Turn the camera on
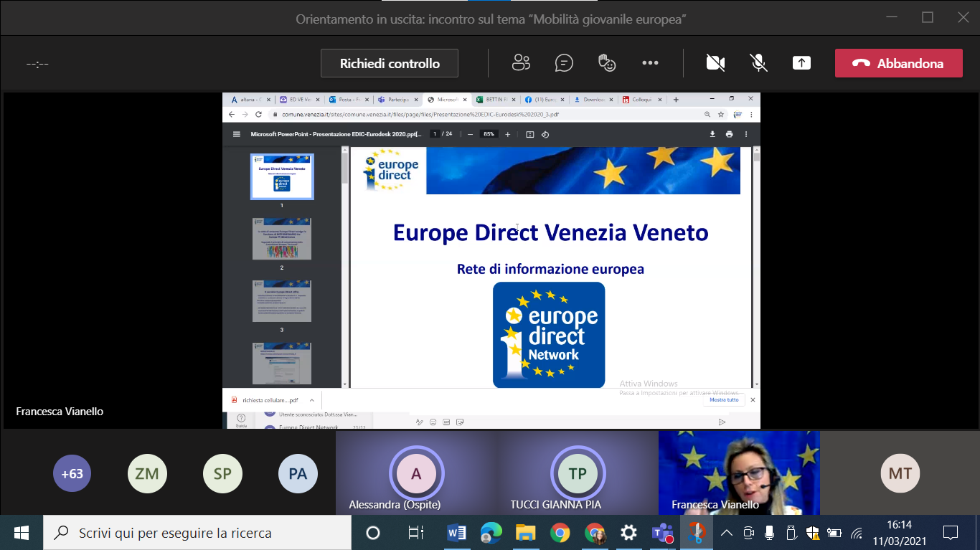The width and height of the screenshot is (980, 550). tap(715, 63)
